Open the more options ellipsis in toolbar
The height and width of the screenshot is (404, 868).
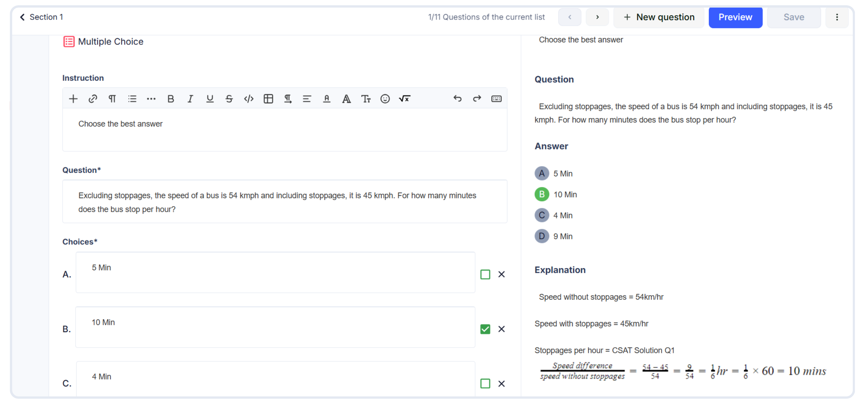151,99
